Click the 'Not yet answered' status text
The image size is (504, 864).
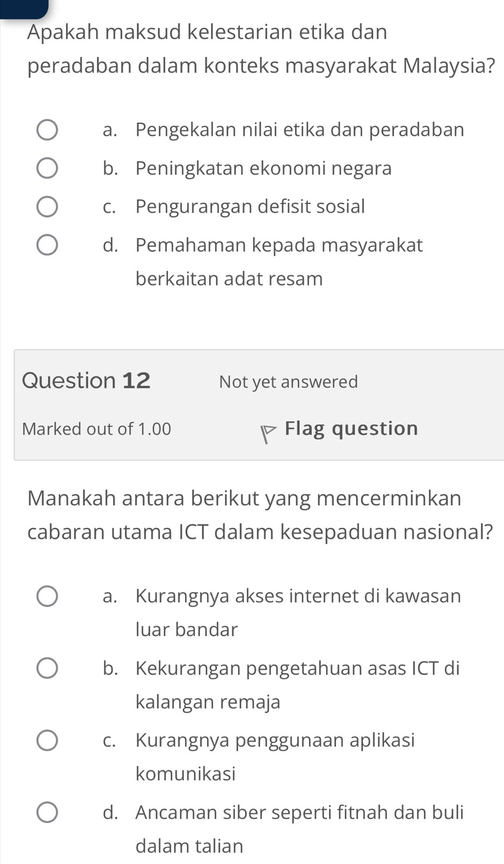pos(289,382)
